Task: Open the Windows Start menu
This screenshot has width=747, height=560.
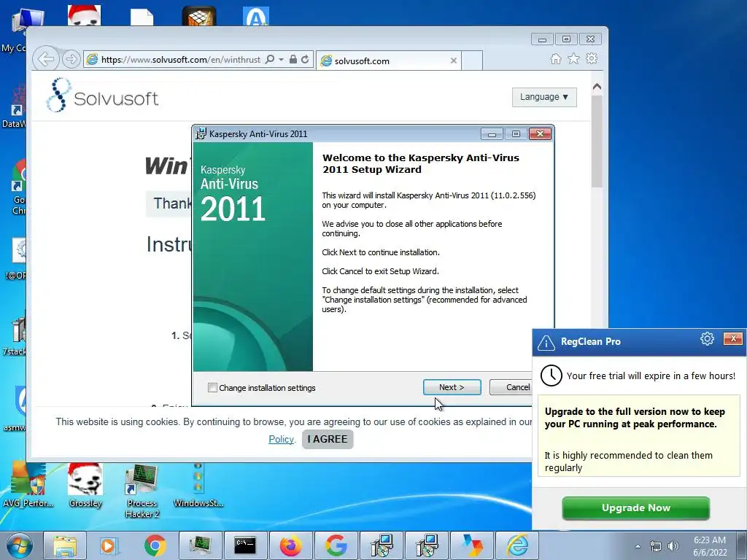Action: tap(19, 545)
